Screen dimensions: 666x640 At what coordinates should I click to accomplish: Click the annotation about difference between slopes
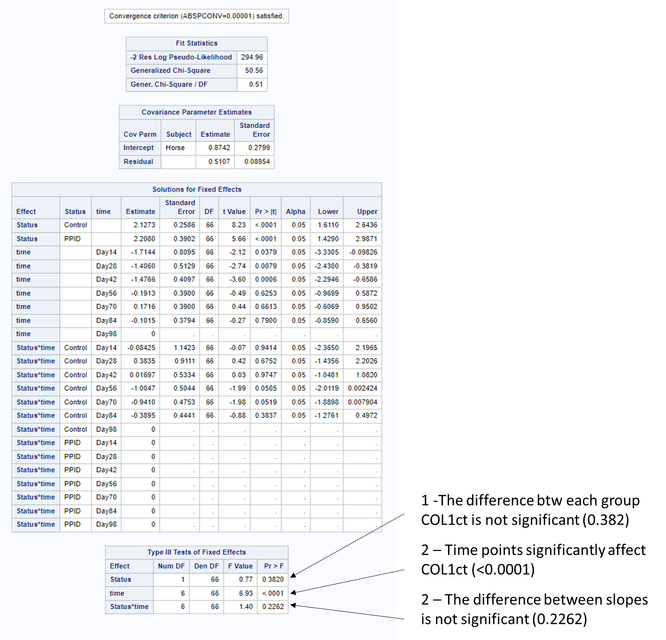(x=534, y=609)
